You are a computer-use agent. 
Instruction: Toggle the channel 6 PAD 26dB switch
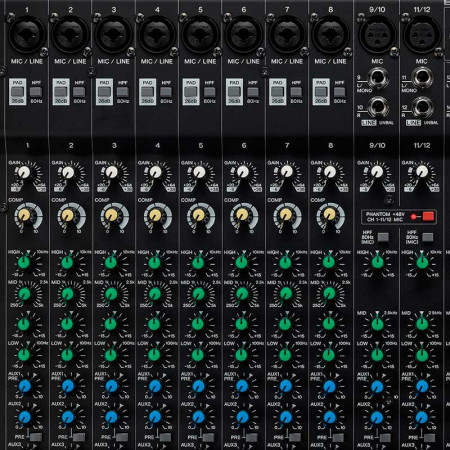pos(234,92)
